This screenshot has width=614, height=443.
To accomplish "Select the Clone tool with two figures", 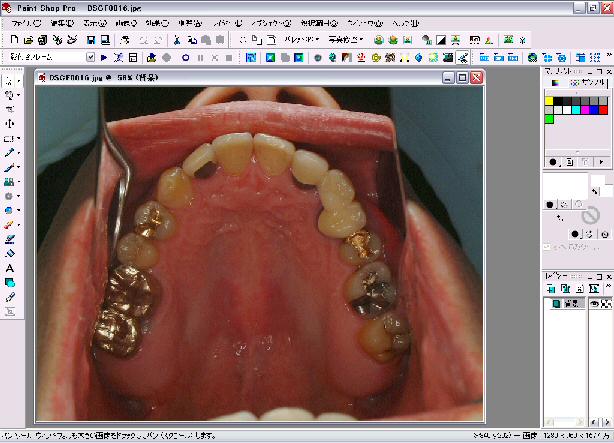I will (x=9, y=182).
